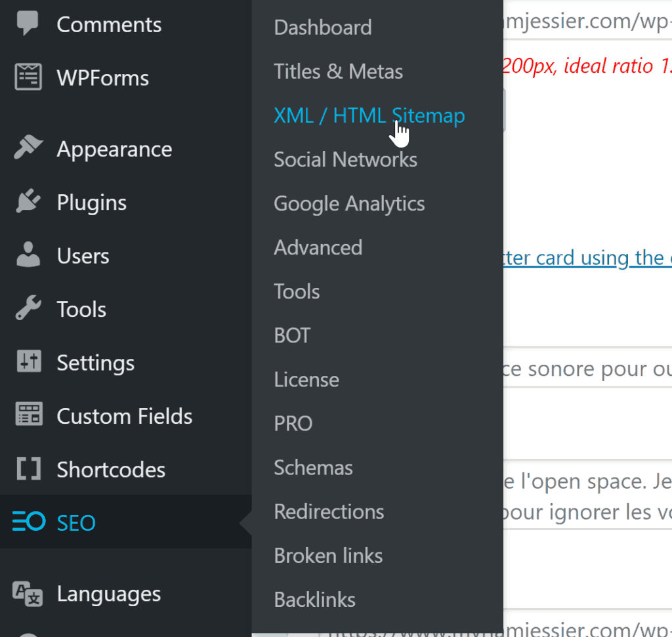Open Advanced submenu item
The width and height of the screenshot is (672, 637).
tap(318, 247)
